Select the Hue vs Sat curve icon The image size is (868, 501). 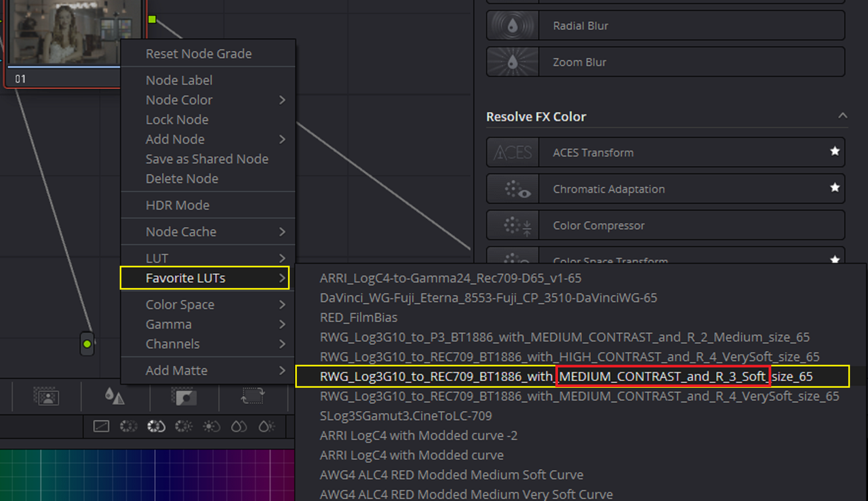[x=156, y=426]
